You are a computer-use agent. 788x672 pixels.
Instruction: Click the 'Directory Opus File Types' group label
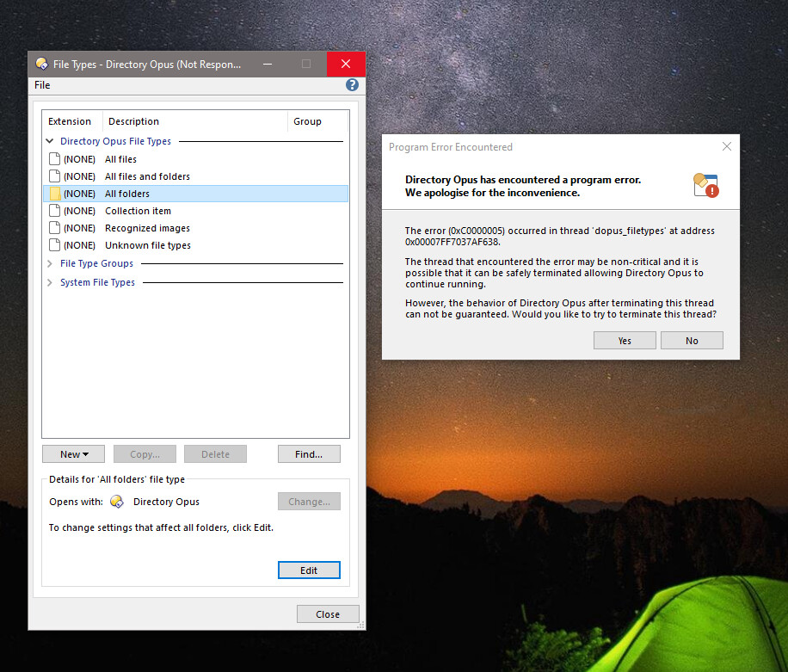[115, 141]
